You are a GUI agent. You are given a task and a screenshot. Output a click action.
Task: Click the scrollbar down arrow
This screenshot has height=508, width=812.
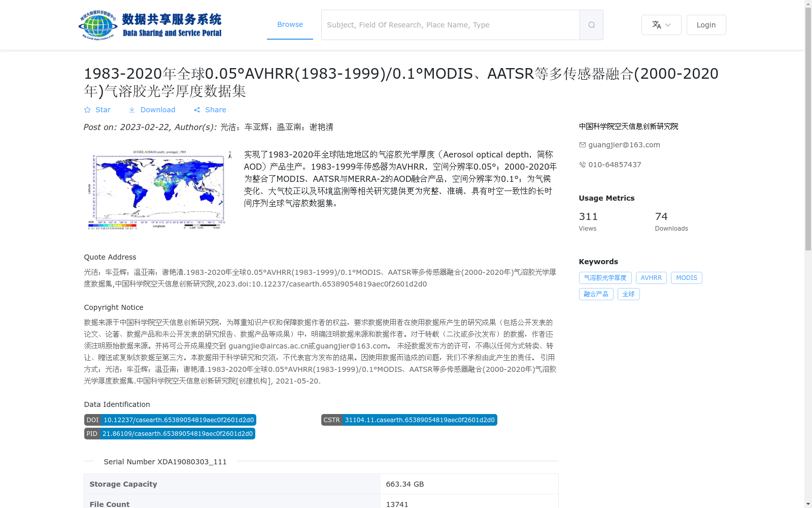(808, 504)
